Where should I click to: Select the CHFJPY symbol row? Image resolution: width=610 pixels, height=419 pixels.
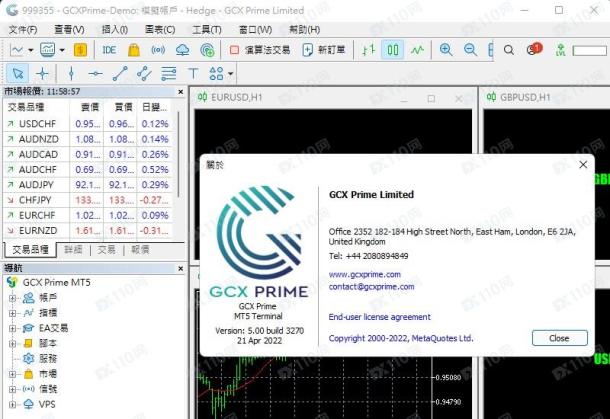click(x=88, y=200)
